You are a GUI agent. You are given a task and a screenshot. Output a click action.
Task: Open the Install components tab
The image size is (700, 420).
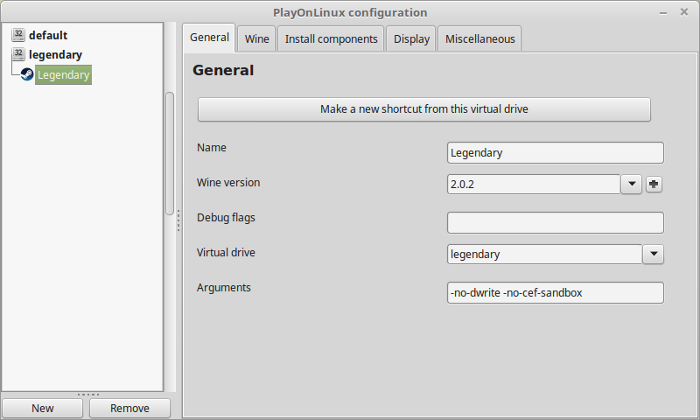pyautogui.click(x=331, y=39)
